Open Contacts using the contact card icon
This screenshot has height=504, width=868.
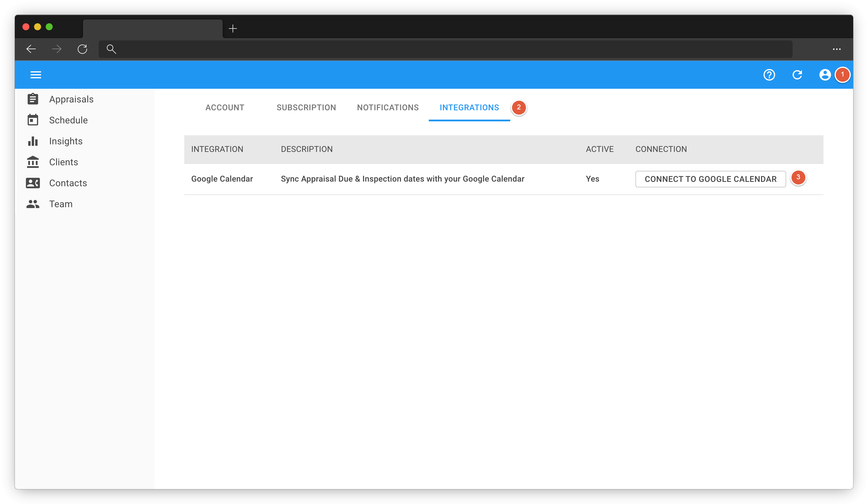point(33,183)
